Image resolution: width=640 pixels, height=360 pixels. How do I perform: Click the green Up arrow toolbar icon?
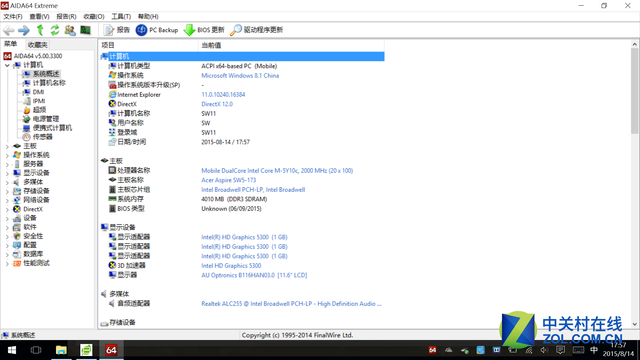pyautogui.click(x=40, y=30)
